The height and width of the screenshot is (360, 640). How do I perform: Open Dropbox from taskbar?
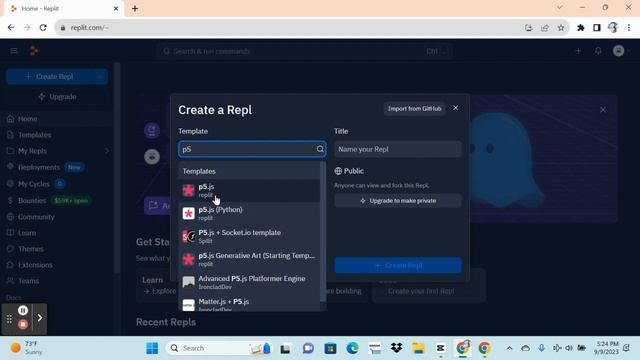396,348
